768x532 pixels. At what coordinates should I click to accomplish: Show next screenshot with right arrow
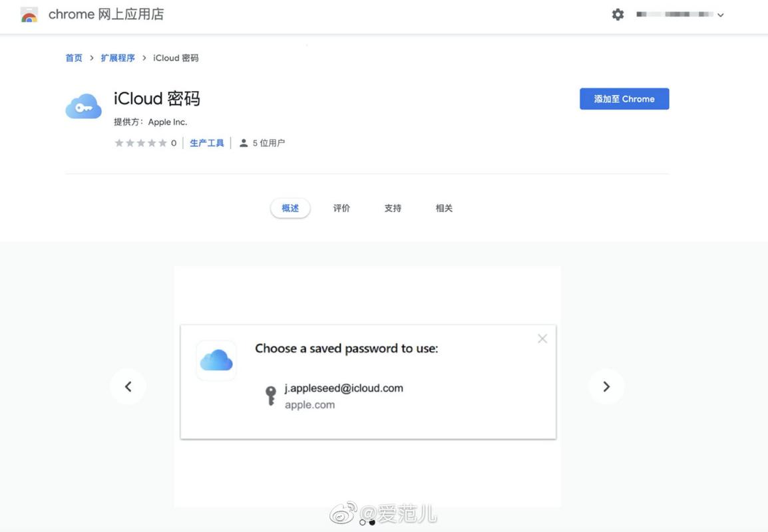[606, 386]
